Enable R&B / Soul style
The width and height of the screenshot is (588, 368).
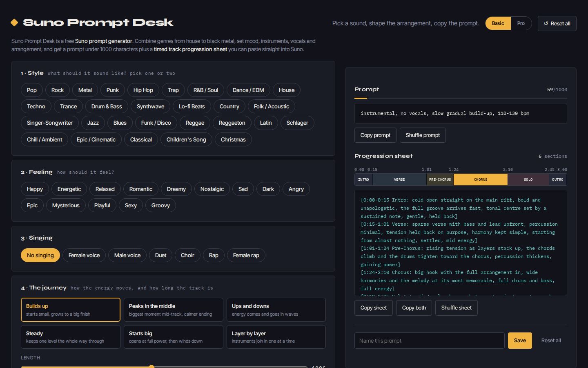pos(206,90)
